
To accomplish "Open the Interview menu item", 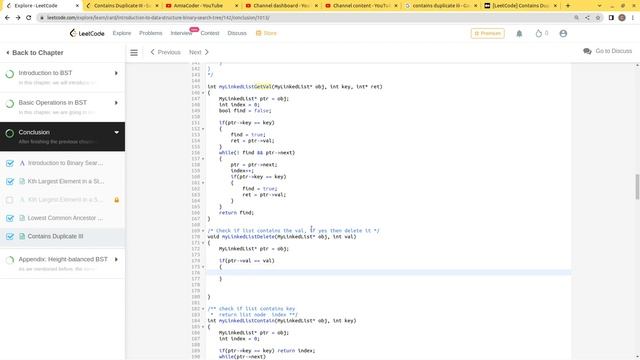I will [x=181, y=33].
